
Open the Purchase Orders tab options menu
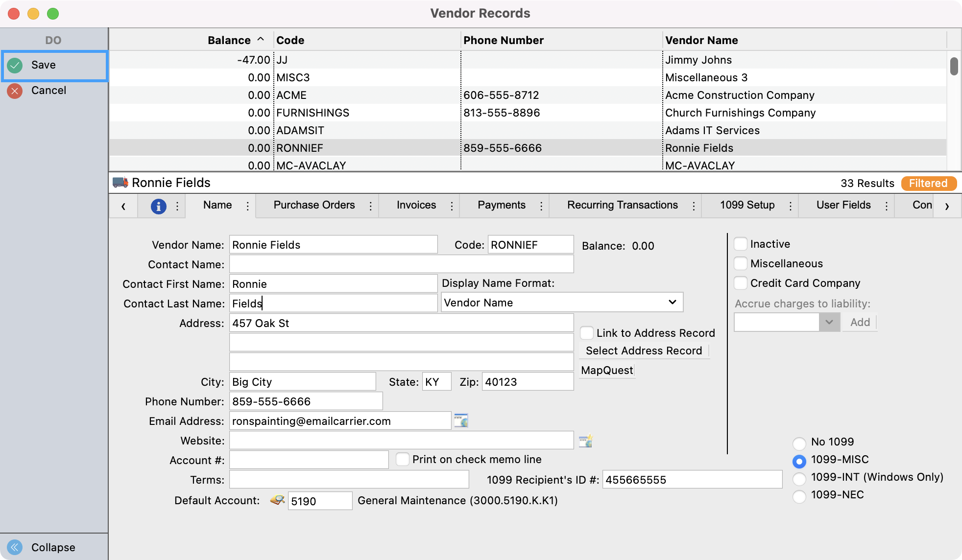[x=370, y=206]
